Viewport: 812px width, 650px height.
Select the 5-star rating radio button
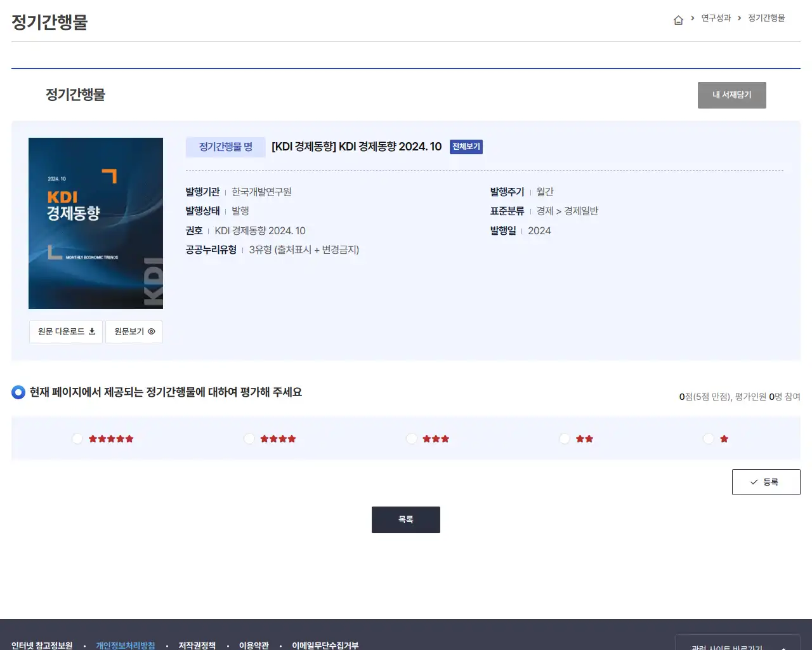click(x=77, y=438)
